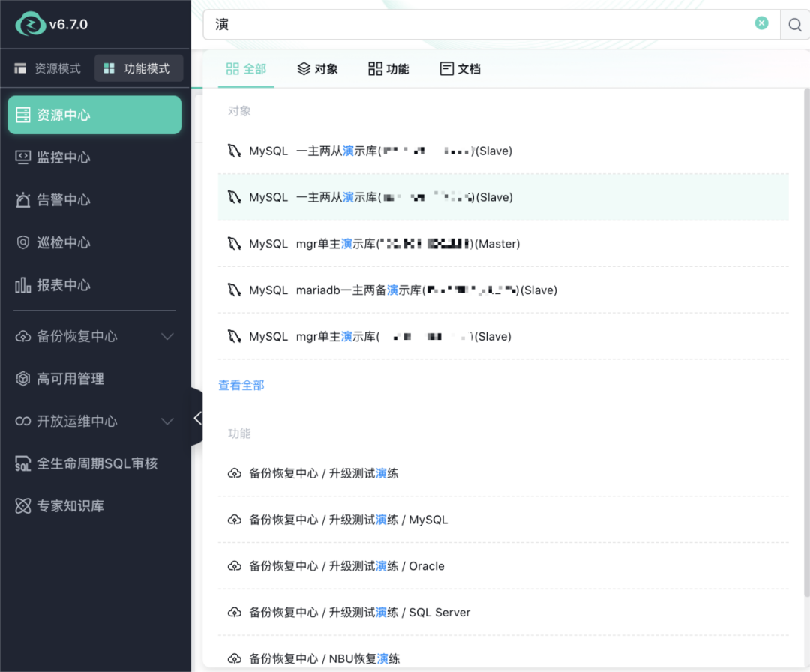Collapse the sidebar with arrow handle
Image resolution: width=810 pixels, height=672 pixels.
[x=196, y=418]
